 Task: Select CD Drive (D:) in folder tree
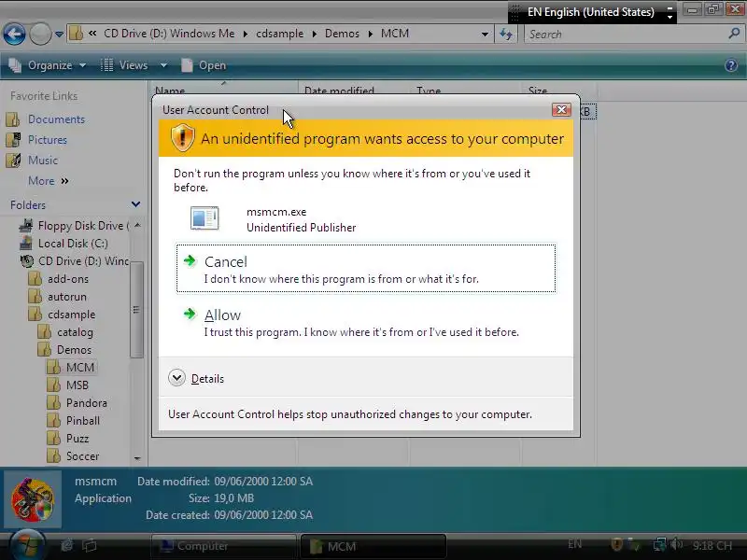click(83, 261)
